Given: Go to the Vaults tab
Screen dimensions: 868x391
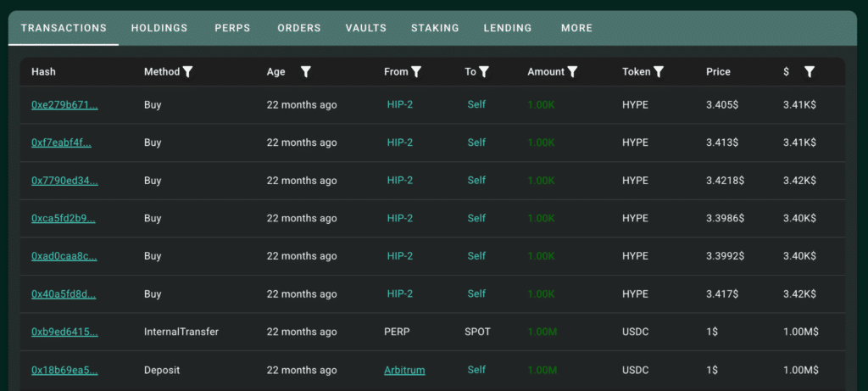Looking at the screenshot, I should tap(366, 28).
